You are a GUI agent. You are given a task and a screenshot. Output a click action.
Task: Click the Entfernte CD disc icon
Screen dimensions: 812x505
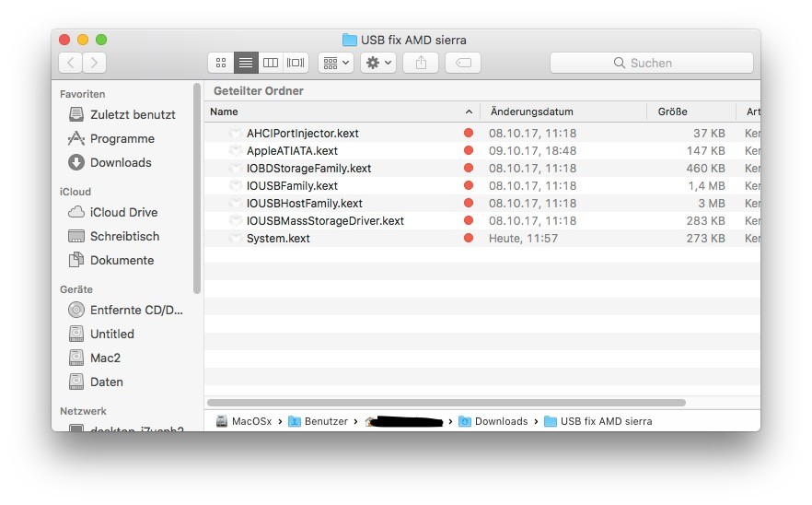(76, 310)
